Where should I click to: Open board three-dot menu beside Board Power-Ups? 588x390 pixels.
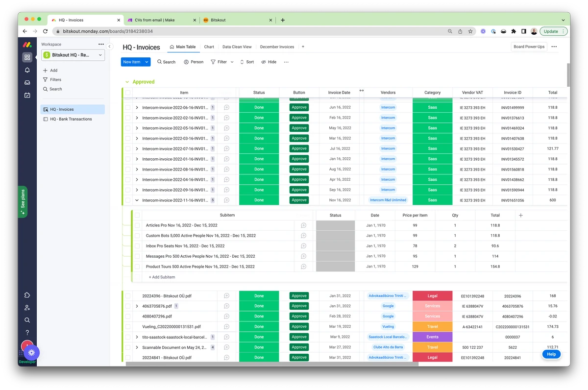click(554, 47)
